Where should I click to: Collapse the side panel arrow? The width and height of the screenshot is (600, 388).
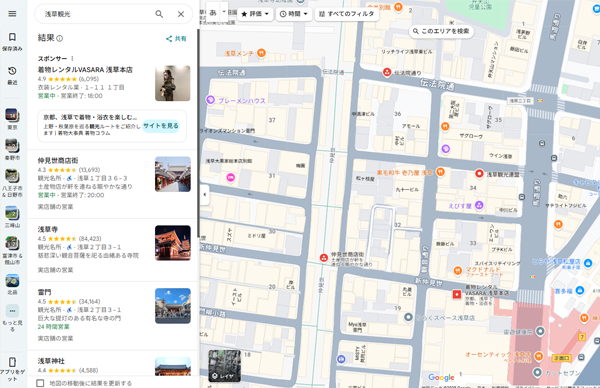tap(204, 194)
